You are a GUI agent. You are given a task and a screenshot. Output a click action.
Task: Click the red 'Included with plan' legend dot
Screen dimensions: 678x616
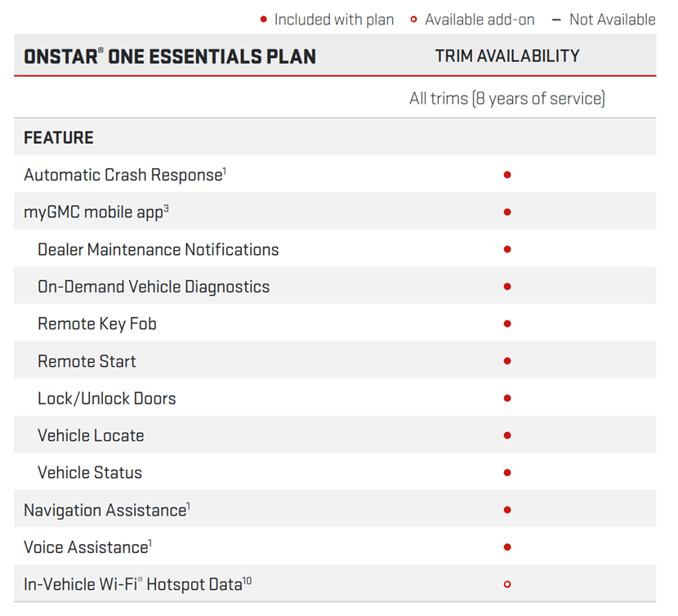pyautogui.click(x=263, y=20)
